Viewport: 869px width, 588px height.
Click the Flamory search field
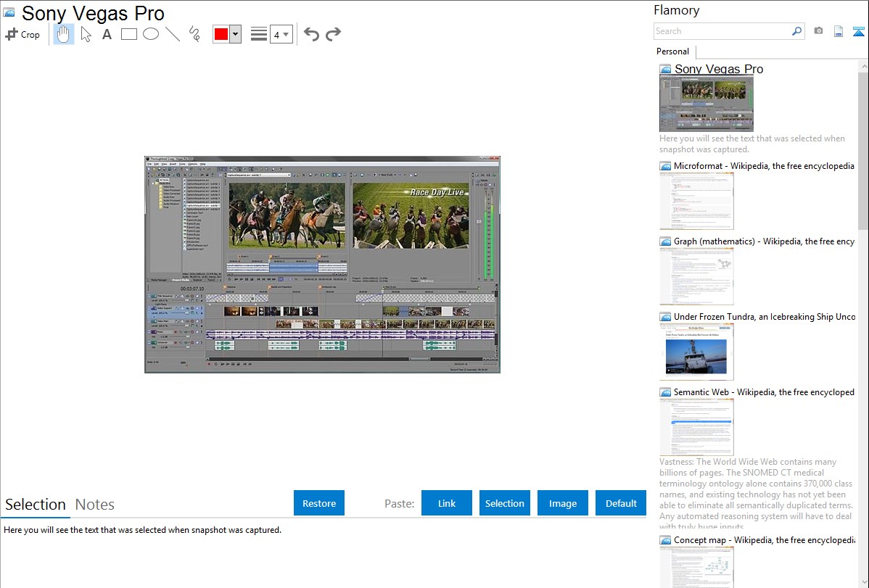(x=722, y=31)
